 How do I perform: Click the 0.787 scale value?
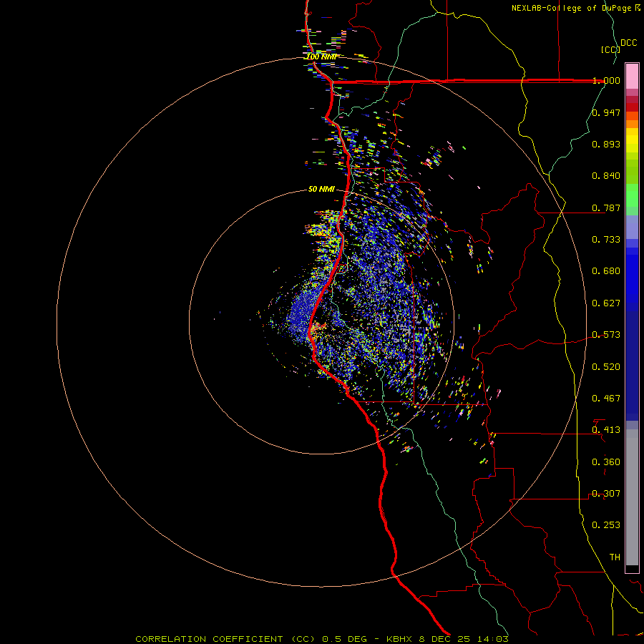(x=606, y=208)
